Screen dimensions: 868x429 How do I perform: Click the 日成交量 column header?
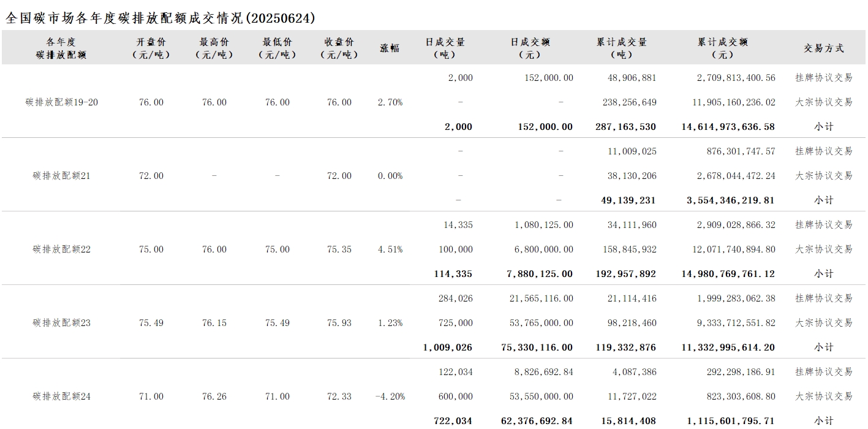[445, 48]
